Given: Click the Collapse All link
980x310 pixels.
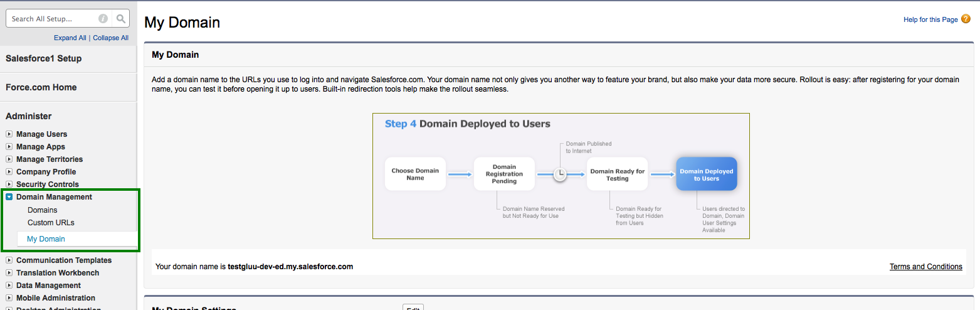Looking at the screenshot, I should click(x=110, y=38).
